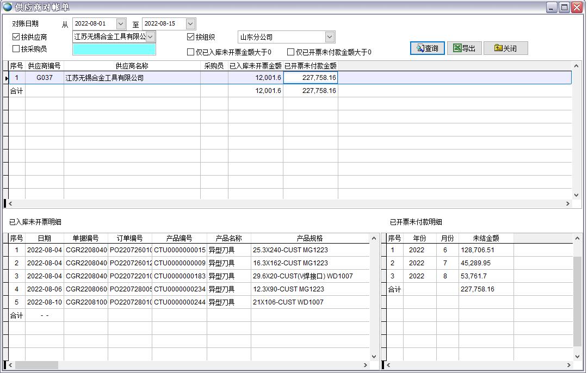Viewport: 588px width, 373px height.
Task: Expand the supplier 江苏无锡合金工具 dropdown
Action: click(150, 36)
